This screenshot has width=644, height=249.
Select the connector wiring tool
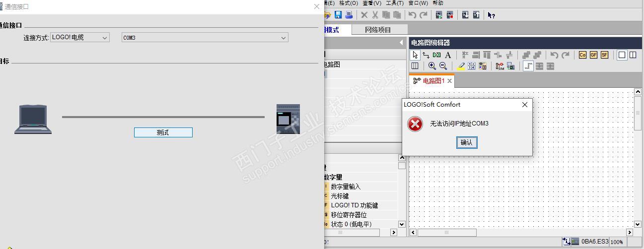[x=426, y=55]
